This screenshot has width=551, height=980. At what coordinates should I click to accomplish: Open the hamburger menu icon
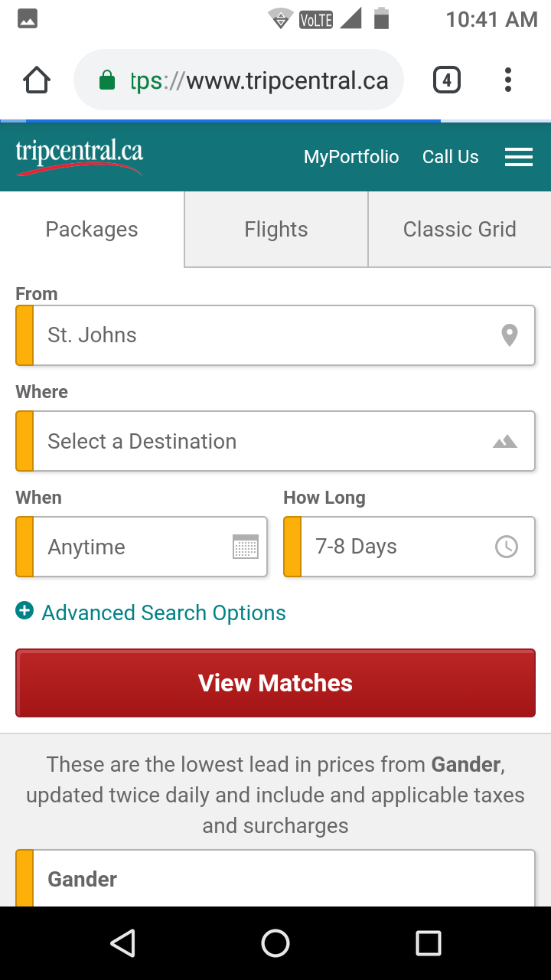coord(519,157)
